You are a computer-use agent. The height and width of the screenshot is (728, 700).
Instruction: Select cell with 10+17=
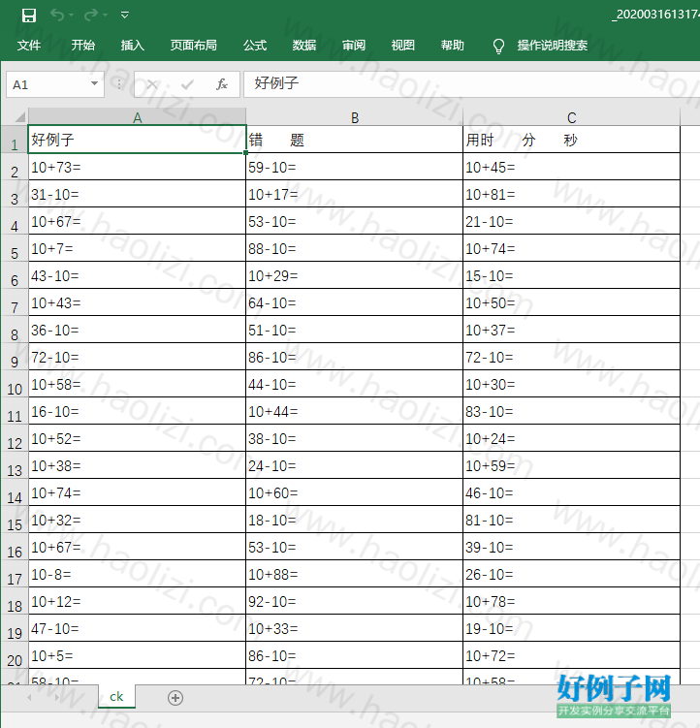(355, 194)
